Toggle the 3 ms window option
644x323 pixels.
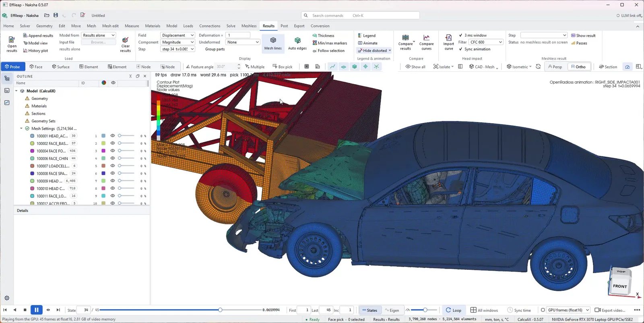pos(473,35)
